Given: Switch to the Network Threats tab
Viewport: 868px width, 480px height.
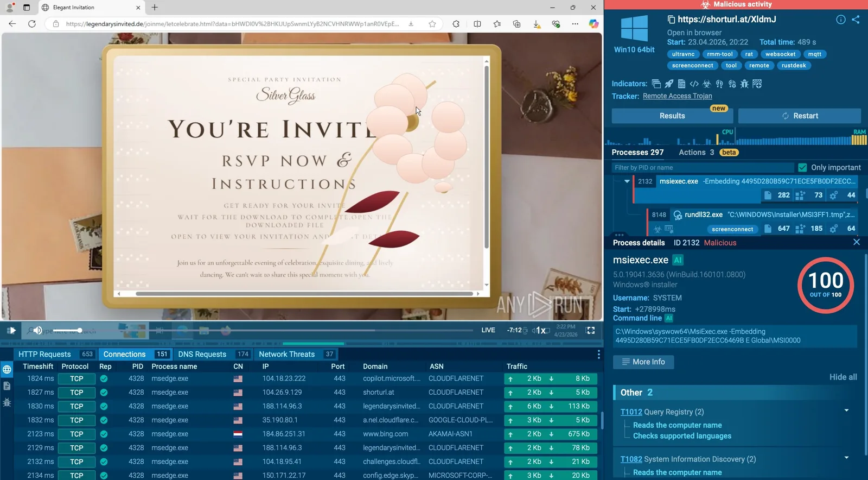Looking at the screenshot, I should click(297, 354).
